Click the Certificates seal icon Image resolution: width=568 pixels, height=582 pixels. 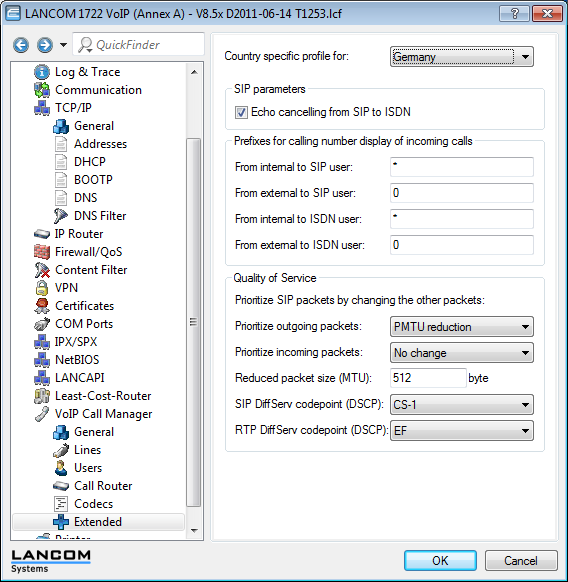click(x=42, y=306)
